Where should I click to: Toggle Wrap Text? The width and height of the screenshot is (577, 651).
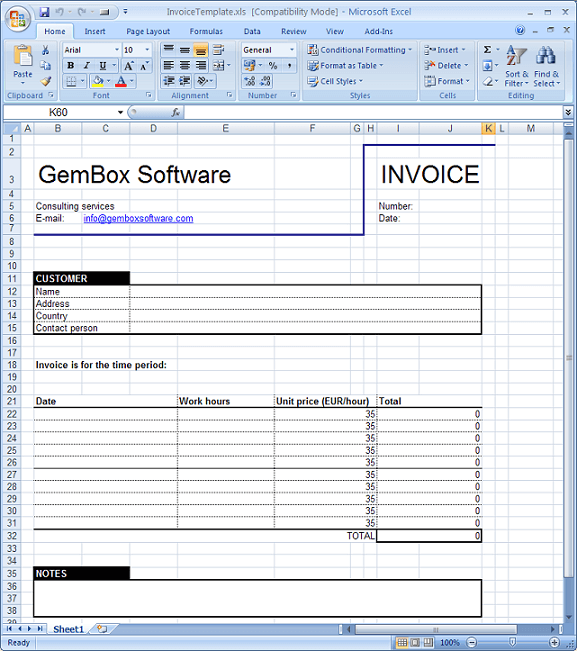(218, 50)
